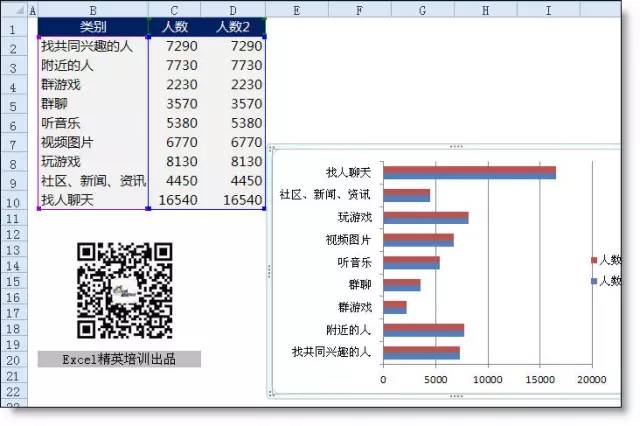Click chart axis label 社区、新闻、资讯
The width and height of the screenshot is (640, 426).
(325, 195)
